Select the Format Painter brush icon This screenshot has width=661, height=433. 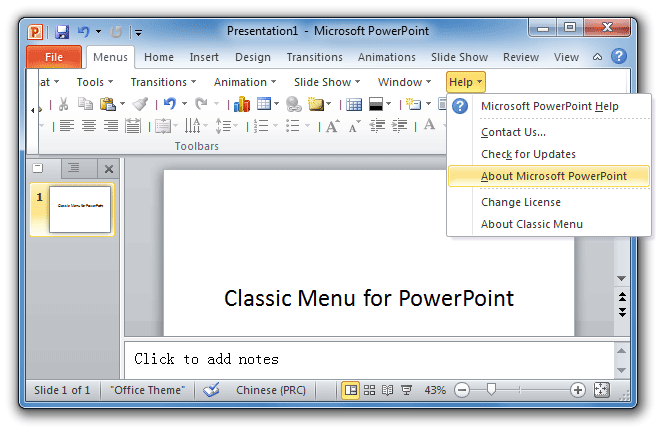tap(140, 104)
